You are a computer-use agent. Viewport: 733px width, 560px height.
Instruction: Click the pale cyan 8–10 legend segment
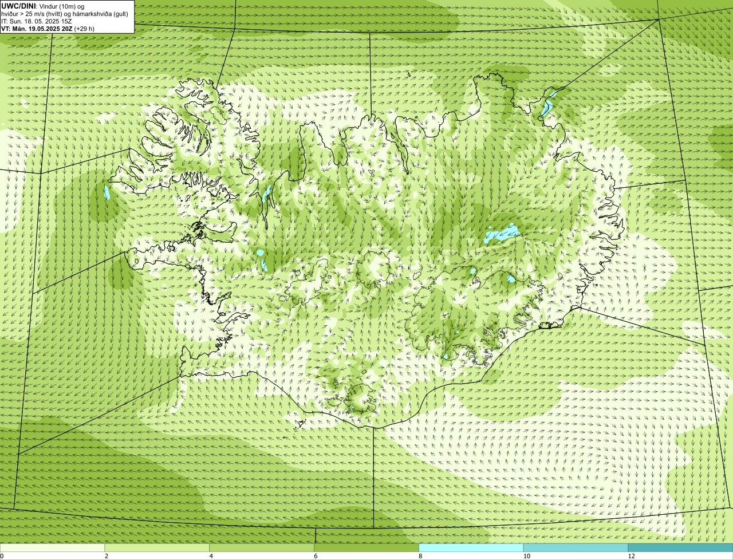pyautogui.click(x=471, y=547)
